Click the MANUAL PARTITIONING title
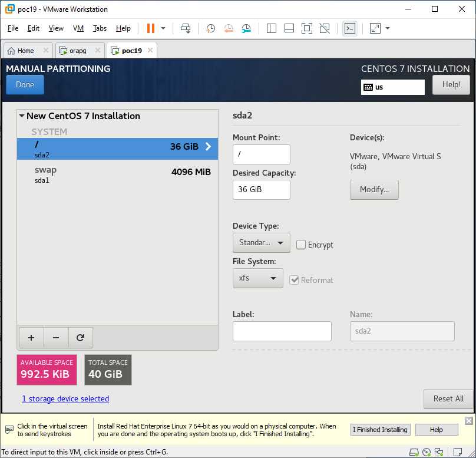Screen dimensions: 476x458 (58, 68)
